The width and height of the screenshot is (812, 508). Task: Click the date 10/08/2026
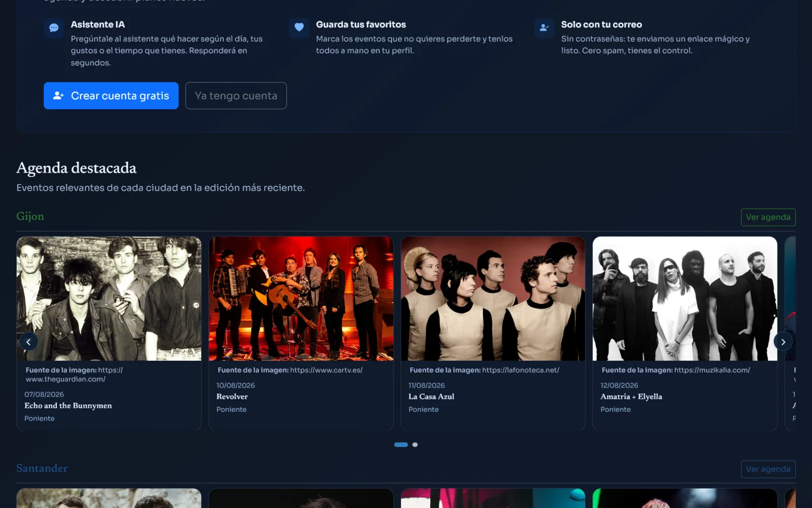click(x=235, y=385)
